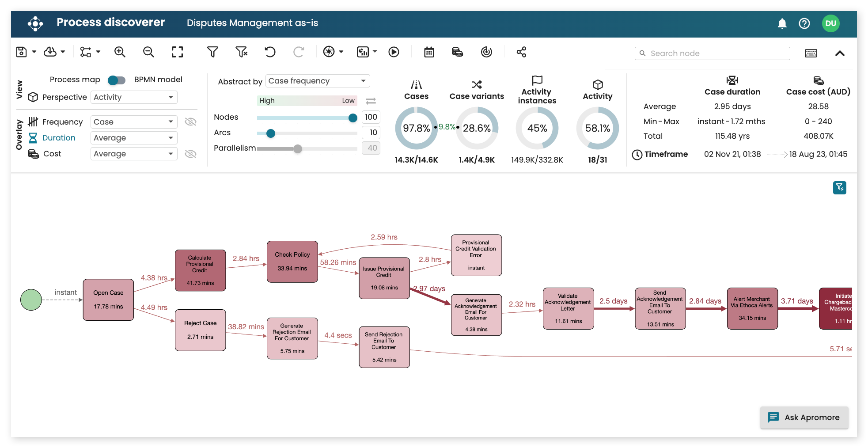Toggle visibility of the Cost overlay
The width and height of the screenshot is (868, 448).
coord(190,153)
